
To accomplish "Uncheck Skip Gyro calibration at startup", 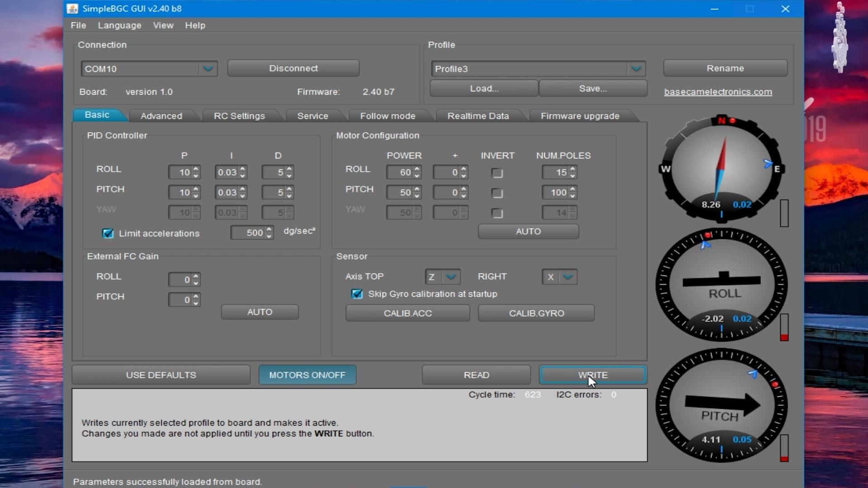I will coord(357,294).
